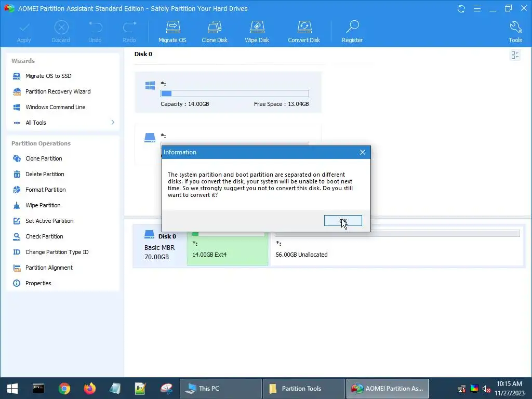Open the Tools wrench menu
This screenshot has height=399, width=532.
click(515, 32)
